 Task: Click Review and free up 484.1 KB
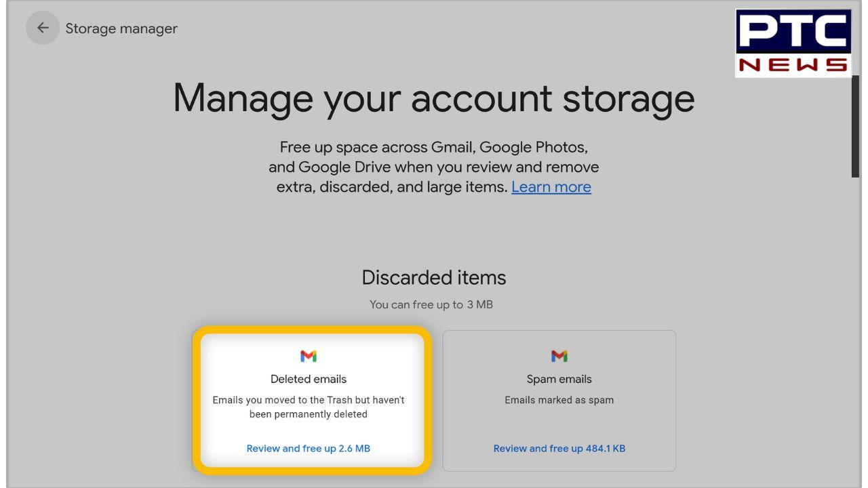559,449
